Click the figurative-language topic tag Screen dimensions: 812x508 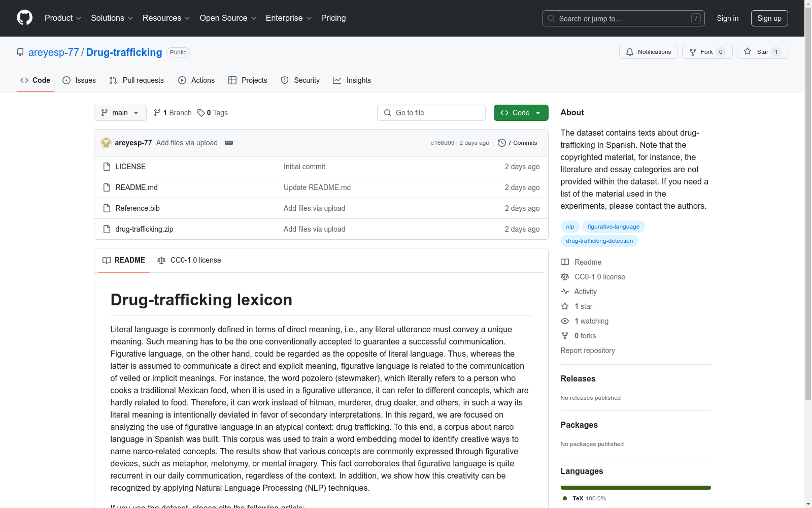point(614,227)
